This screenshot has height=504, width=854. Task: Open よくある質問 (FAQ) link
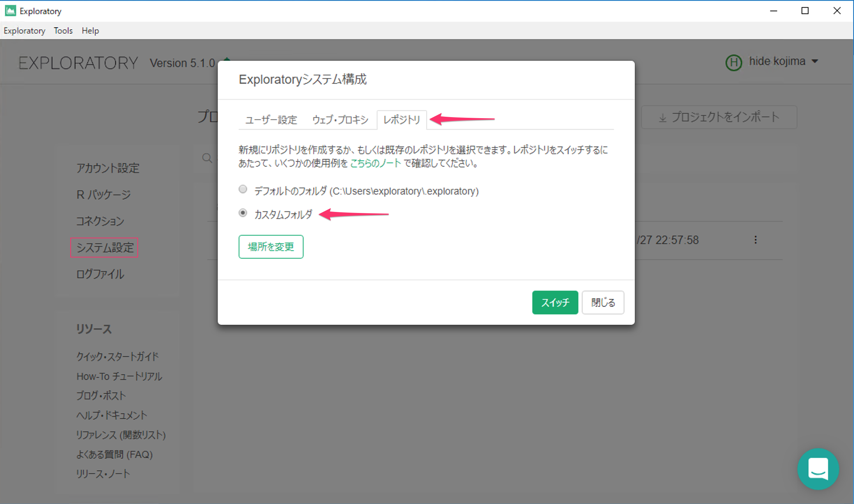[114, 454]
